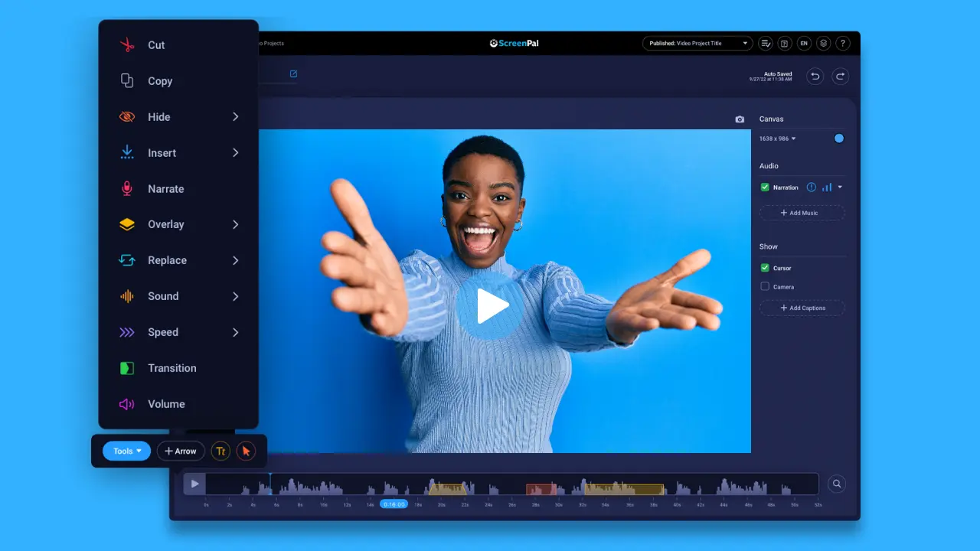Select the cursor arrow tool

(246, 451)
